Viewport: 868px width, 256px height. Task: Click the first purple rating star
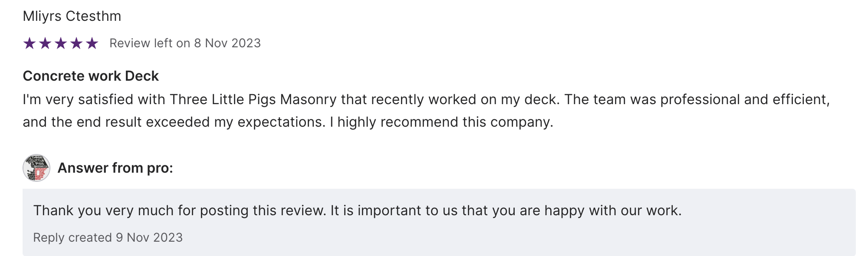point(30,43)
